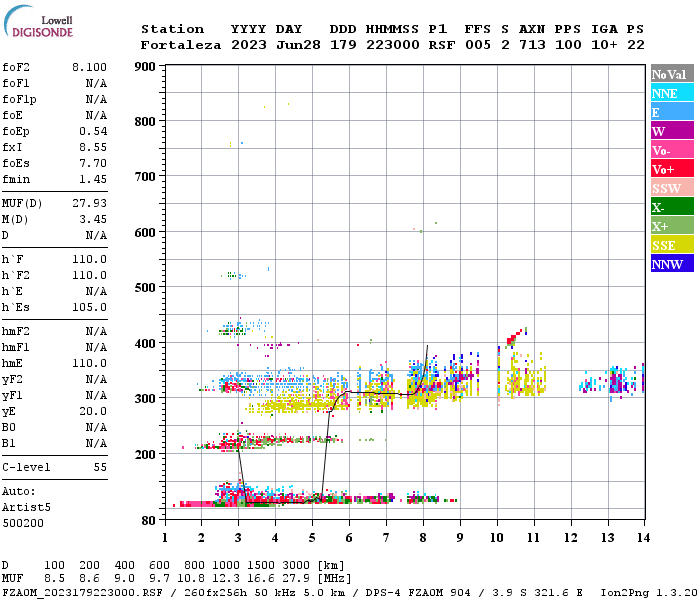Click the 713 value under AXN
700x600 pixels.
pos(532,45)
